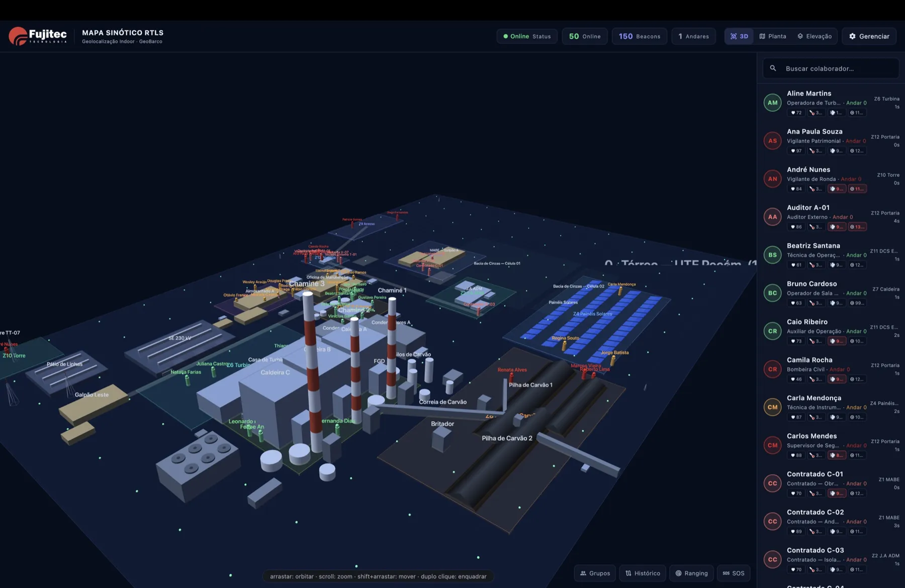
Task: Switch to the Planta view
Action: point(773,36)
